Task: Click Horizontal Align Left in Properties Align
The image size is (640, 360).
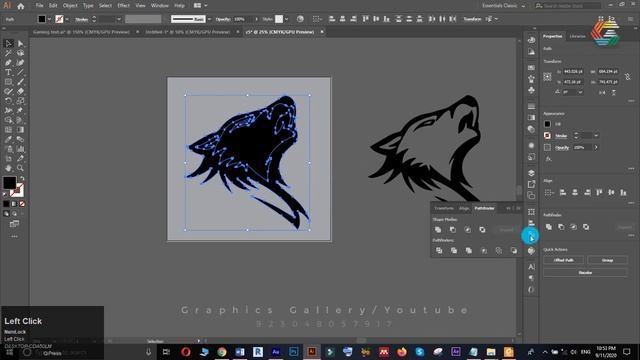Action: point(563,192)
